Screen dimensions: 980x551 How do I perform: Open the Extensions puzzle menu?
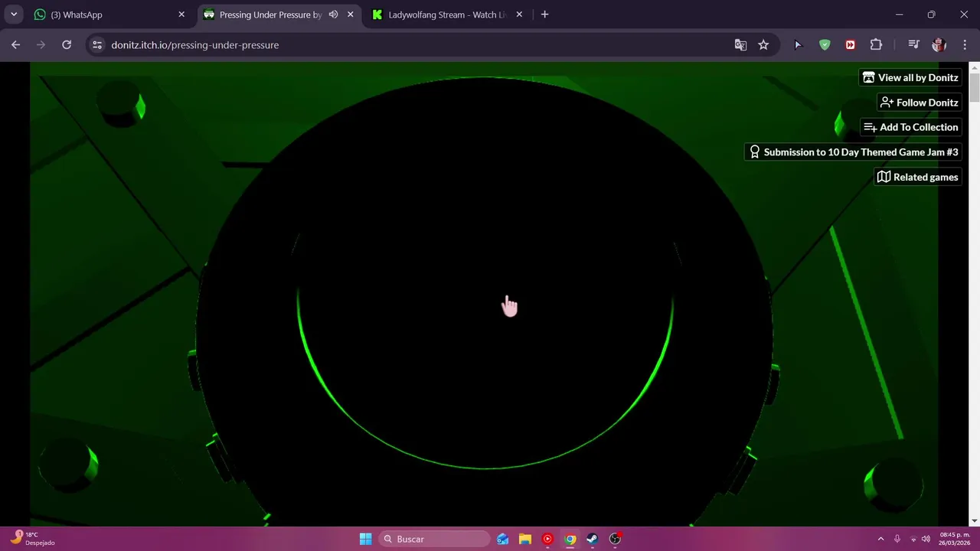click(876, 45)
